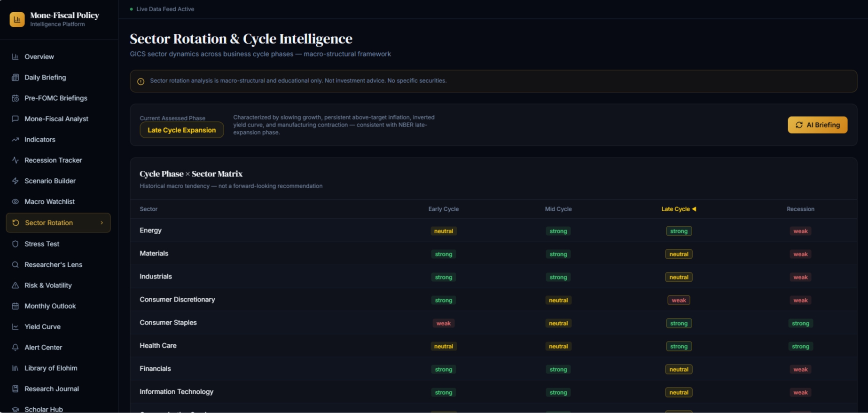
Task: Expand the Sector Rotation chevron arrow
Action: point(102,222)
